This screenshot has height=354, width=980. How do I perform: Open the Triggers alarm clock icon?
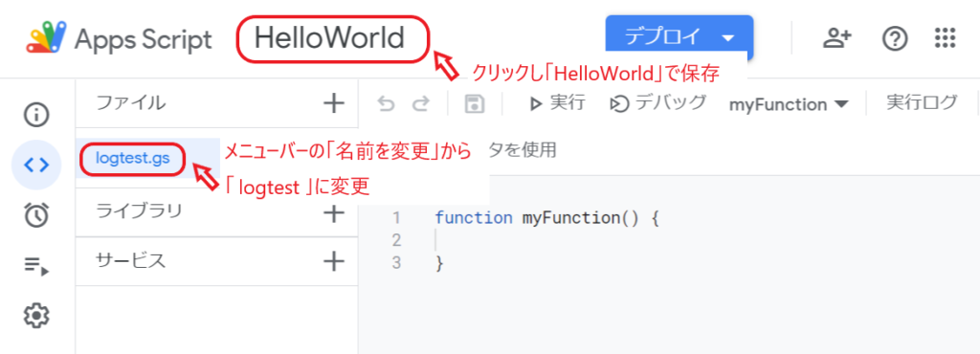pyautogui.click(x=36, y=214)
